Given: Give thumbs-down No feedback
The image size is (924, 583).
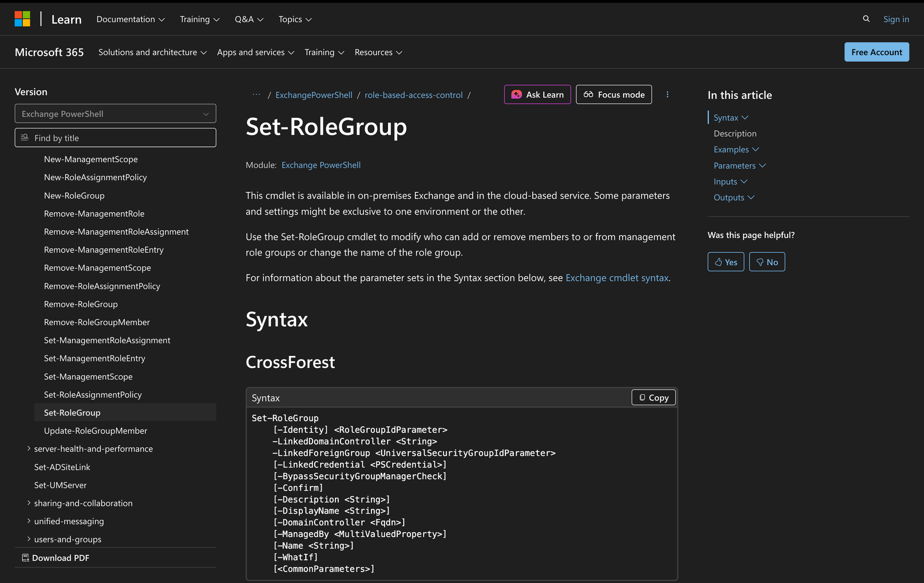Looking at the screenshot, I should (x=766, y=261).
